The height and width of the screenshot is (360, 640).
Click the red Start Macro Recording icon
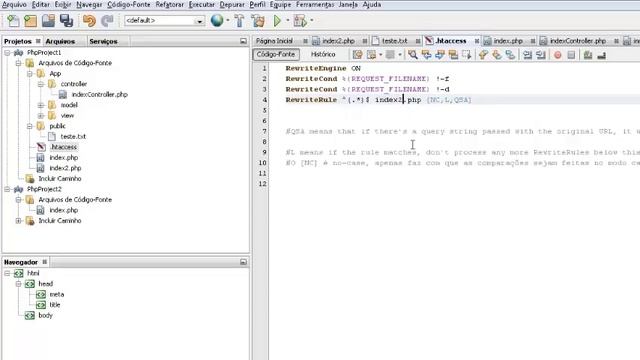(x=558, y=55)
